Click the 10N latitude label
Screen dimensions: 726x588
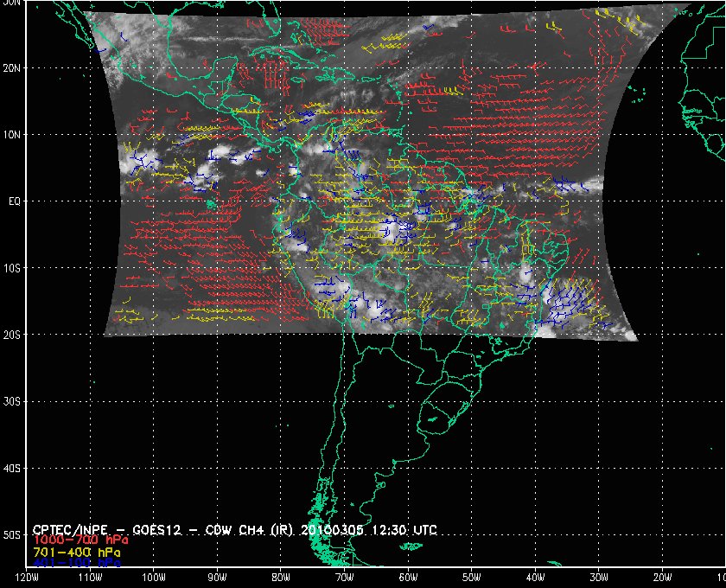tap(13, 134)
